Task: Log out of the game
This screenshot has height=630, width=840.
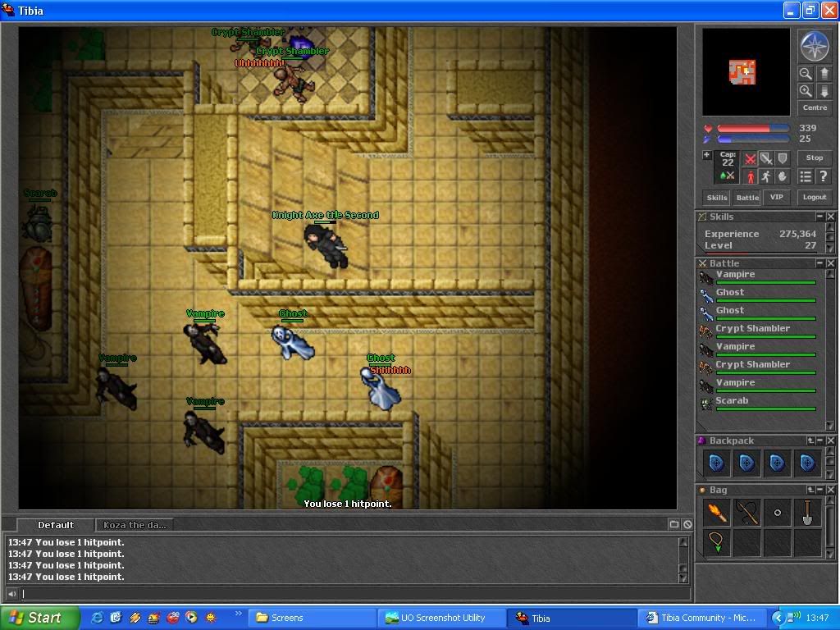Action: pyautogui.click(x=815, y=197)
